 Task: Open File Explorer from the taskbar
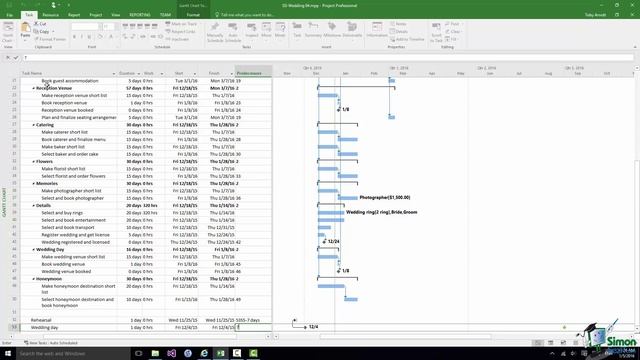coord(155,353)
